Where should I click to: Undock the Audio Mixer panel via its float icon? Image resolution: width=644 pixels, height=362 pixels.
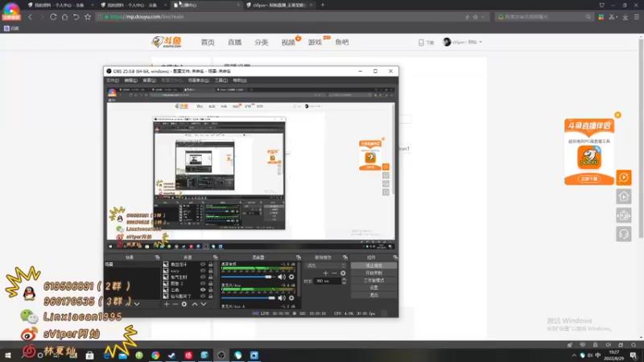tap(299, 257)
